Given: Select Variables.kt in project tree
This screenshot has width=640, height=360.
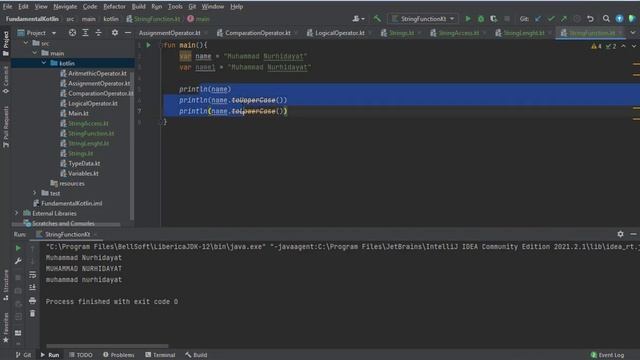Looking at the screenshot, I should click(79, 173).
